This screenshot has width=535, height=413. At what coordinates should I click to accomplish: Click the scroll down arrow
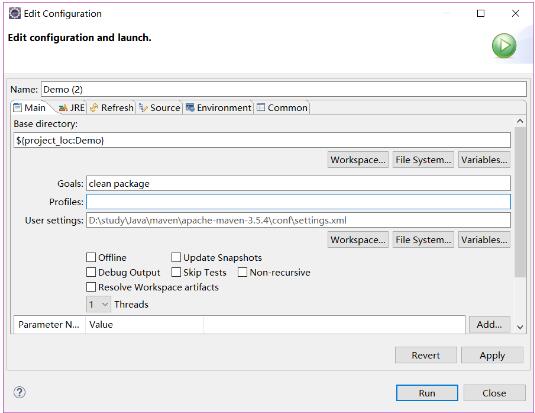tap(520, 327)
